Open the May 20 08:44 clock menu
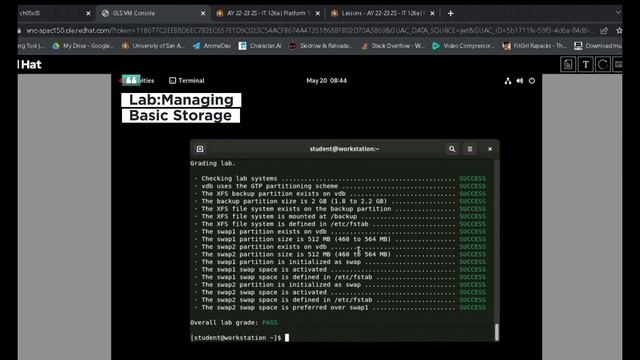 pos(327,81)
